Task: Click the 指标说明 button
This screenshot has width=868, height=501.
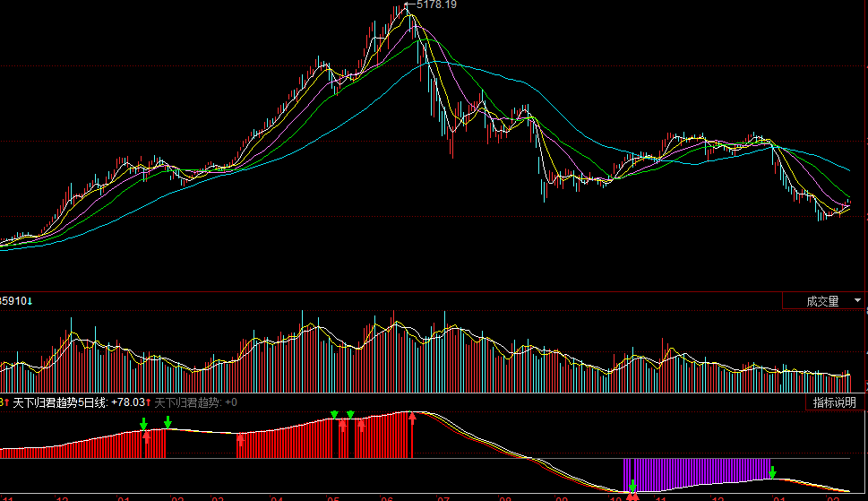Action: (x=834, y=402)
